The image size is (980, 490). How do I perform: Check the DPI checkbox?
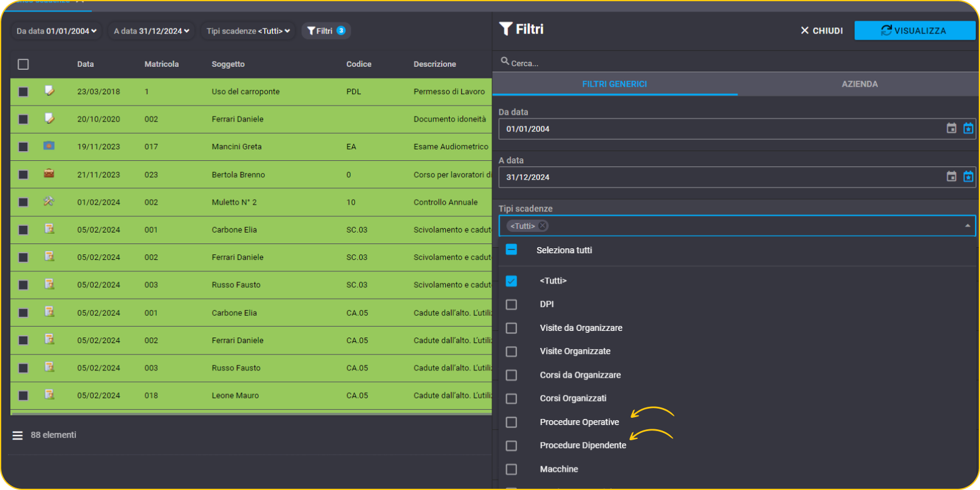click(512, 304)
